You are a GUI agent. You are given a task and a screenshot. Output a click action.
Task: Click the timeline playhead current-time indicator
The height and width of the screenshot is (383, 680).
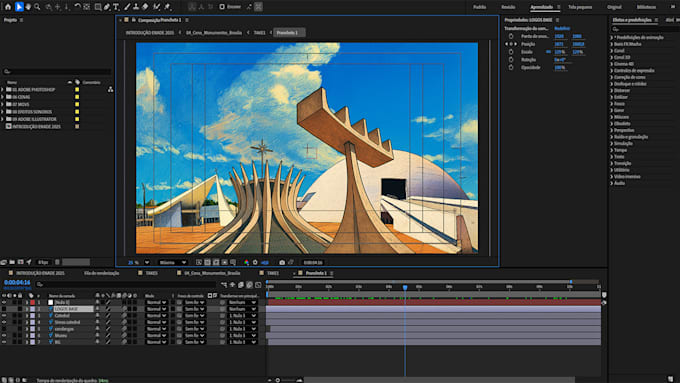[405, 287]
